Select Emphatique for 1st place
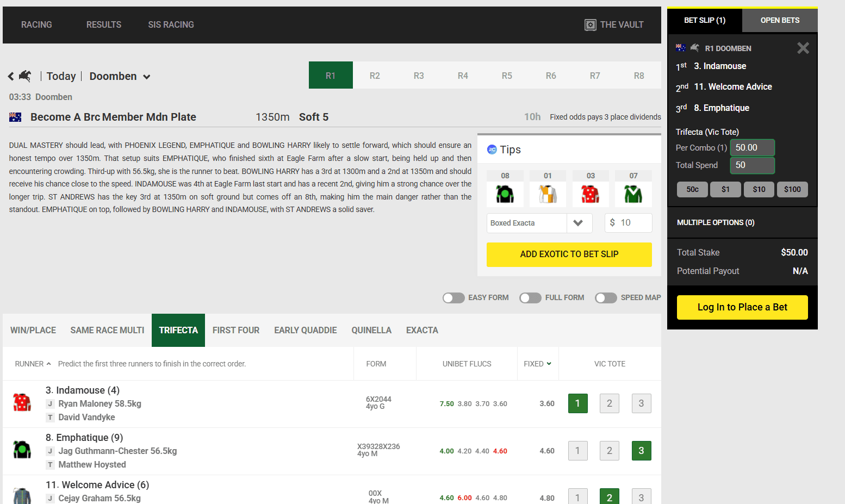The height and width of the screenshot is (504, 845). pyautogui.click(x=577, y=451)
